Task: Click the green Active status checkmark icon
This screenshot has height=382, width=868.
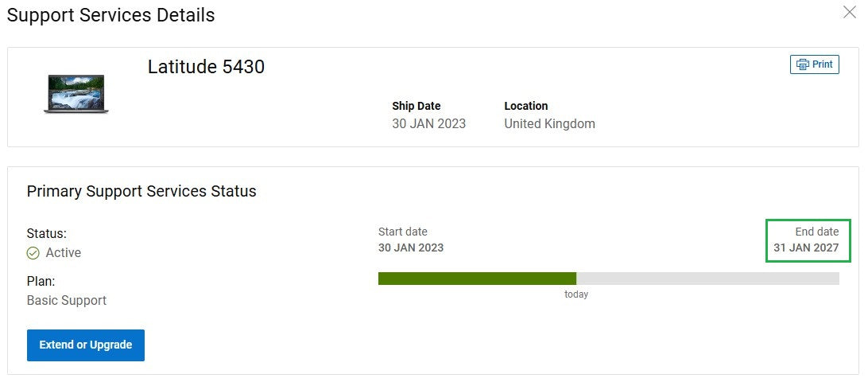Action: point(33,253)
